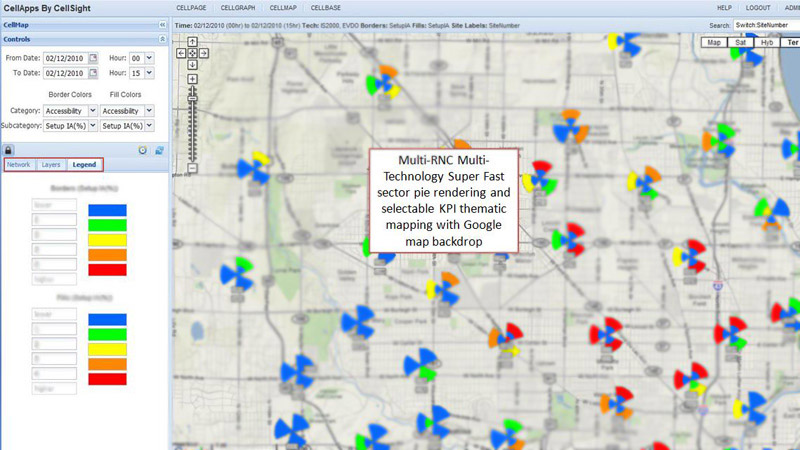The height and width of the screenshot is (450, 800).
Task: Click the refresh icon above the tabs
Action: pyautogui.click(x=158, y=149)
